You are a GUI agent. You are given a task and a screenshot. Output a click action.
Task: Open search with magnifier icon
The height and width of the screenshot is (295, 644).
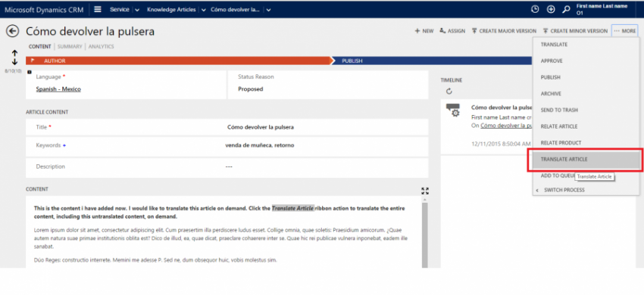pyautogui.click(x=566, y=9)
